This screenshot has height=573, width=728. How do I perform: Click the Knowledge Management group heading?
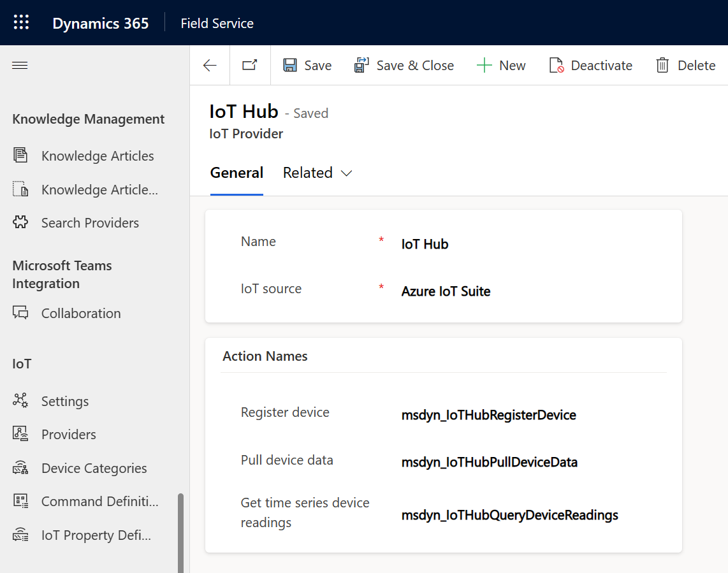click(x=88, y=119)
